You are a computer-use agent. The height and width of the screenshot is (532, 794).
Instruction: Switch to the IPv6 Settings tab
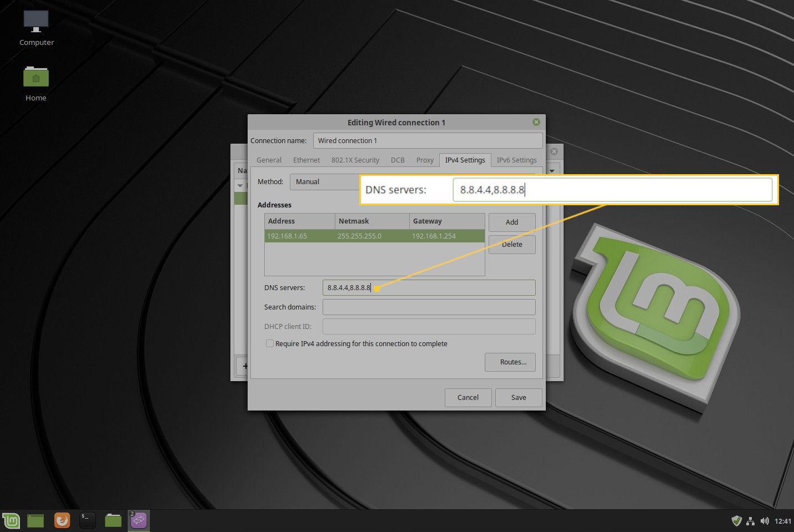516,160
